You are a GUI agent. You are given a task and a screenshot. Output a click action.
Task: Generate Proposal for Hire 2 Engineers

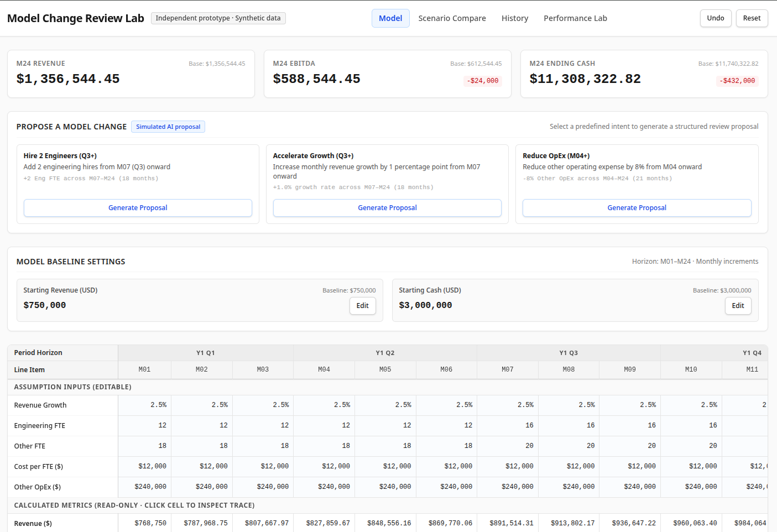[138, 208]
